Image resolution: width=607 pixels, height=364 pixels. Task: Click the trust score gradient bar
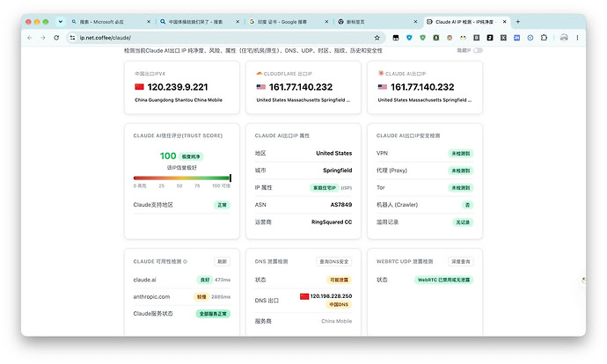tap(182, 178)
